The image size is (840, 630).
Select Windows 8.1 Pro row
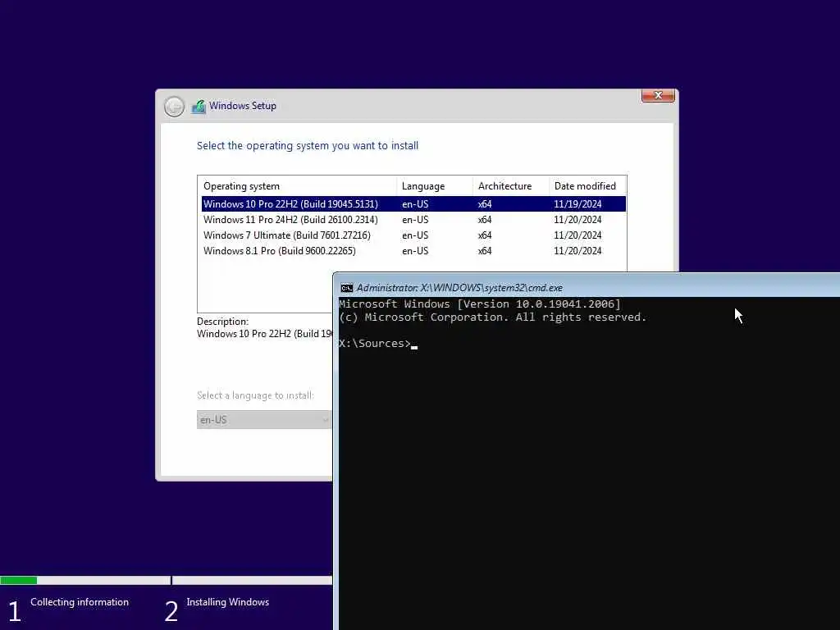click(413, 251)
